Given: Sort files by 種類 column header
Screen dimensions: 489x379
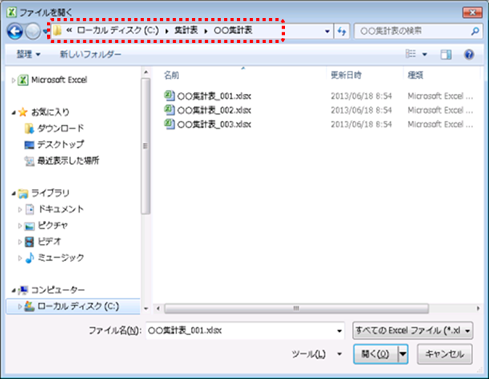Looking at the screenshot, I should pos(415,75).
